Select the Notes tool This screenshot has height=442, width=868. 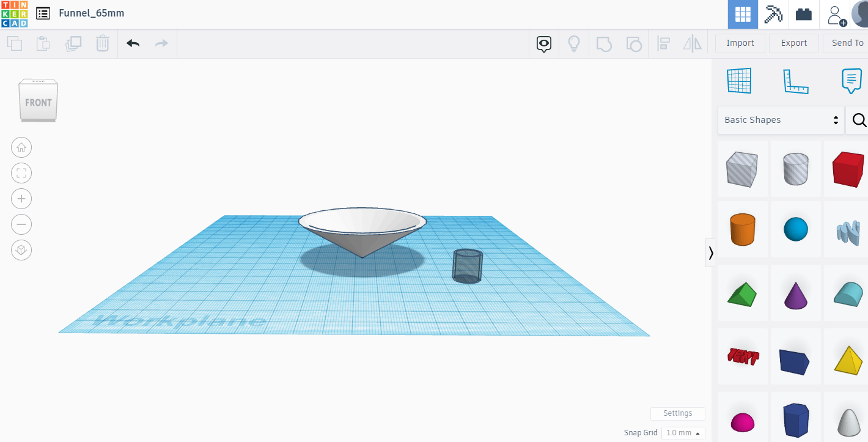coord(851,81)
